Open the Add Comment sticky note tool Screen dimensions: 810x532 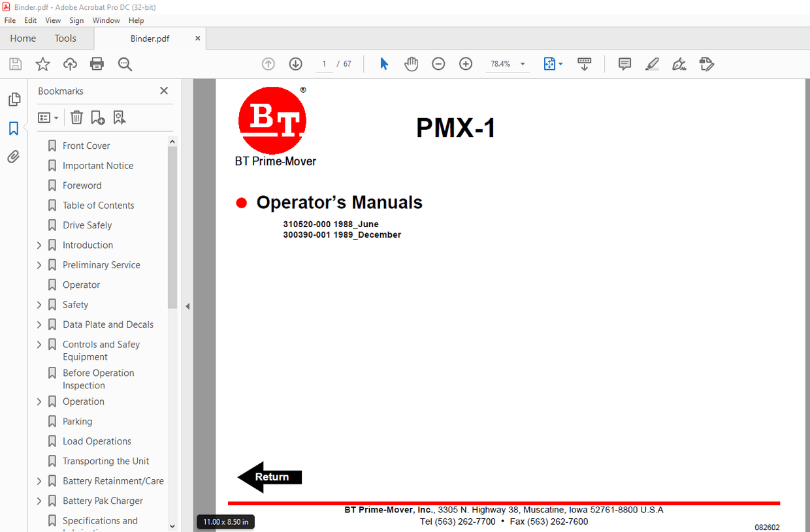(x=624, y=63)
